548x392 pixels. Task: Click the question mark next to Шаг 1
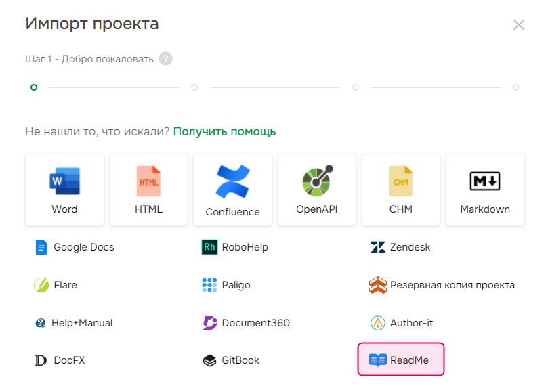coord(165,59)
